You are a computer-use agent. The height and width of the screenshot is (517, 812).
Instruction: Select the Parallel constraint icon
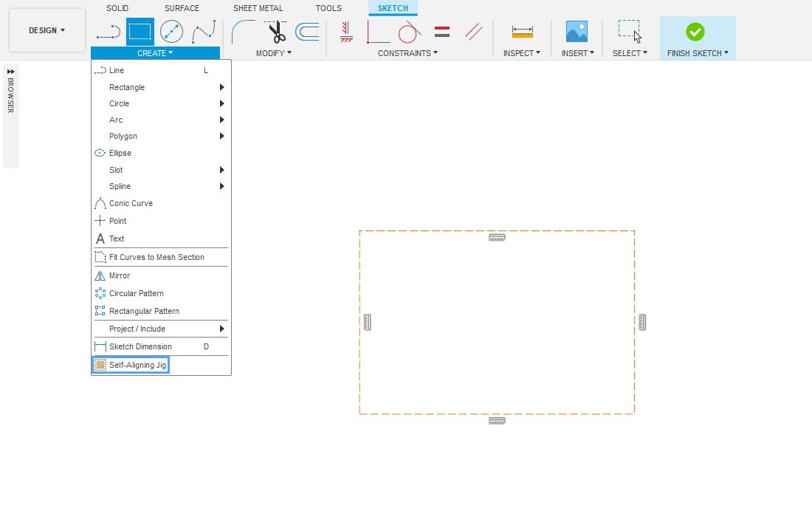click(x=474, y=32)
